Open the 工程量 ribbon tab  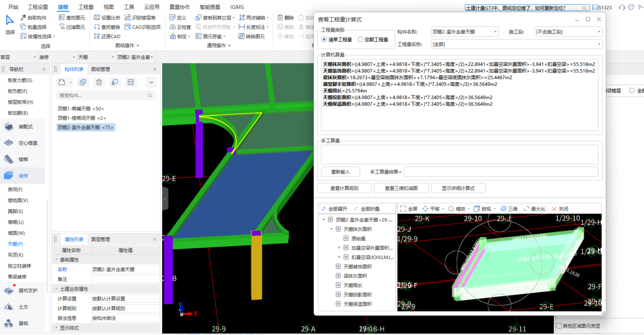point(85,7)
